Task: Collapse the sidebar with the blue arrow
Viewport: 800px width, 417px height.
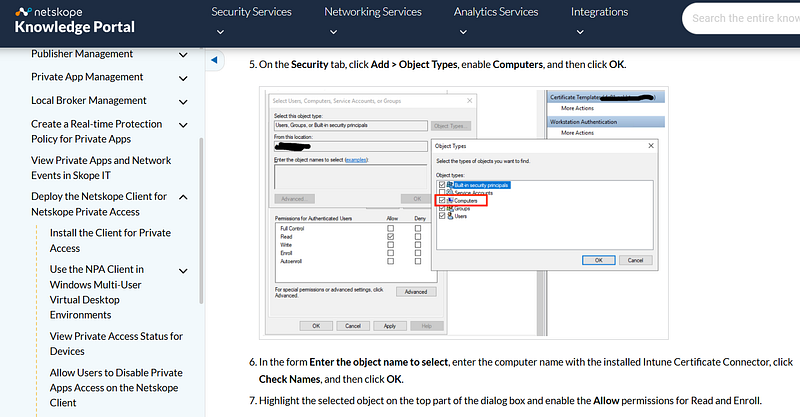Action: click(214, 60)
